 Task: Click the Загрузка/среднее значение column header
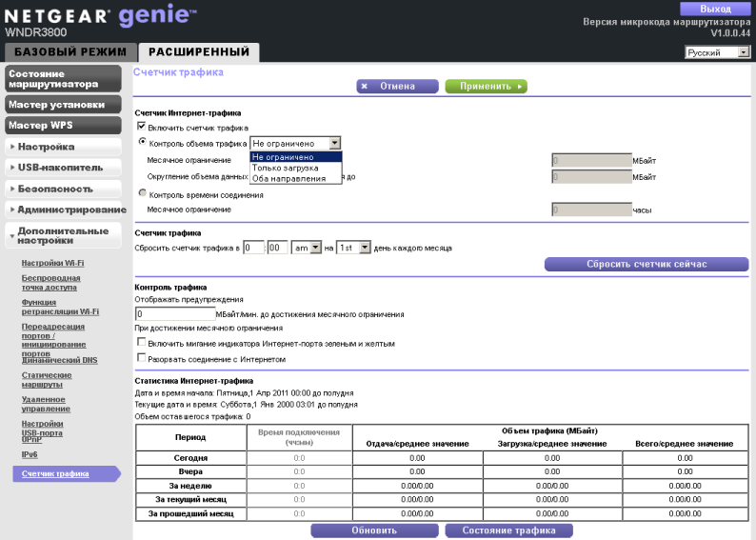(x=552, y=444)
